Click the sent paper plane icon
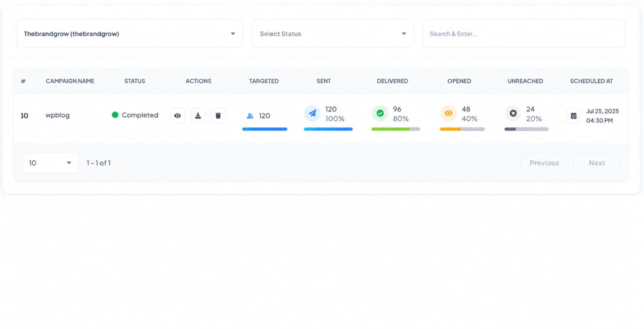 pyautogui.click(x=312, y=113)
